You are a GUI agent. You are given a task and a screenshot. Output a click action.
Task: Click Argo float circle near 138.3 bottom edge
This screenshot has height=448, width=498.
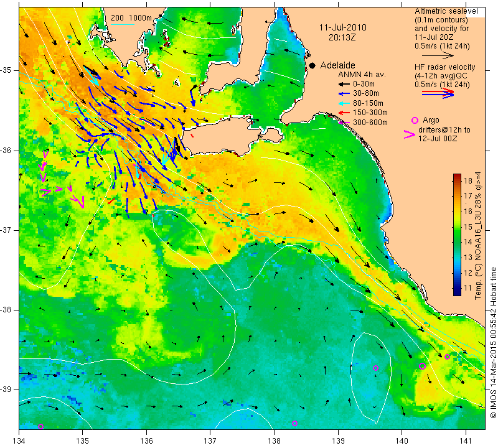coord(294,423)
